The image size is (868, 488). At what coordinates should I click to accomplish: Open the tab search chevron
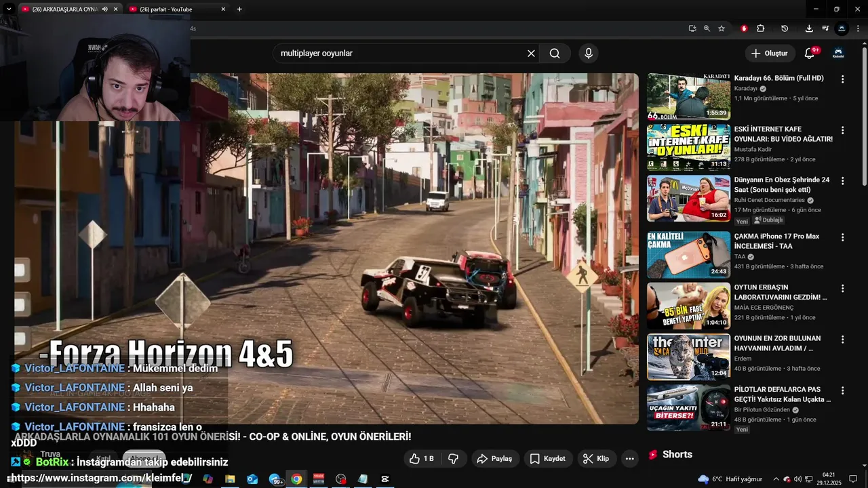[9, 9]
